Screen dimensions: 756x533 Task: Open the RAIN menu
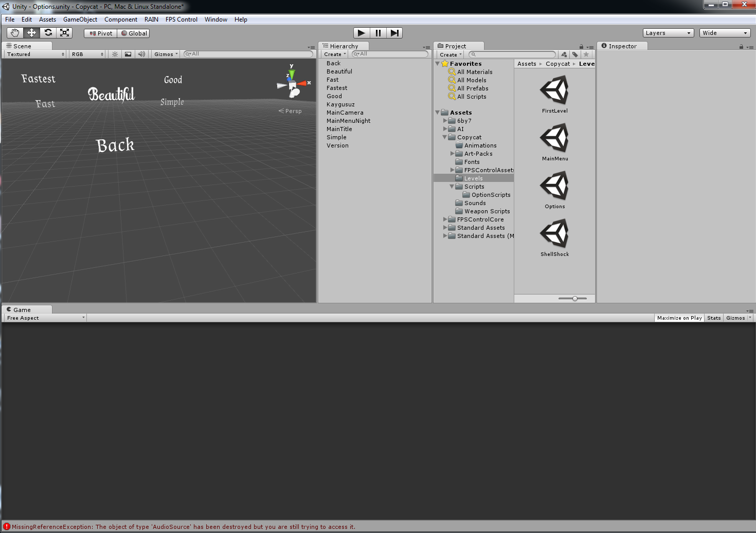coord(151,20)
